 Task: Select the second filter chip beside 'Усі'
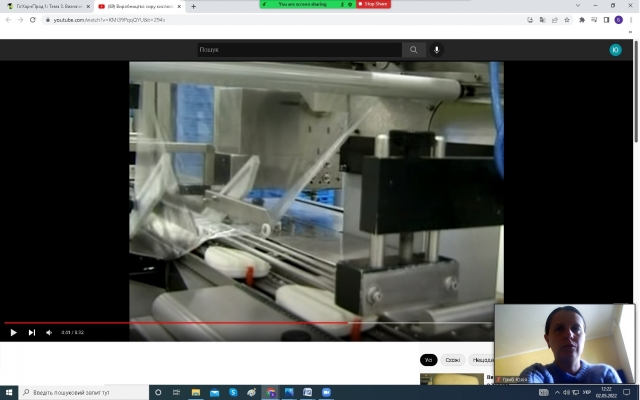pos(452,360)
